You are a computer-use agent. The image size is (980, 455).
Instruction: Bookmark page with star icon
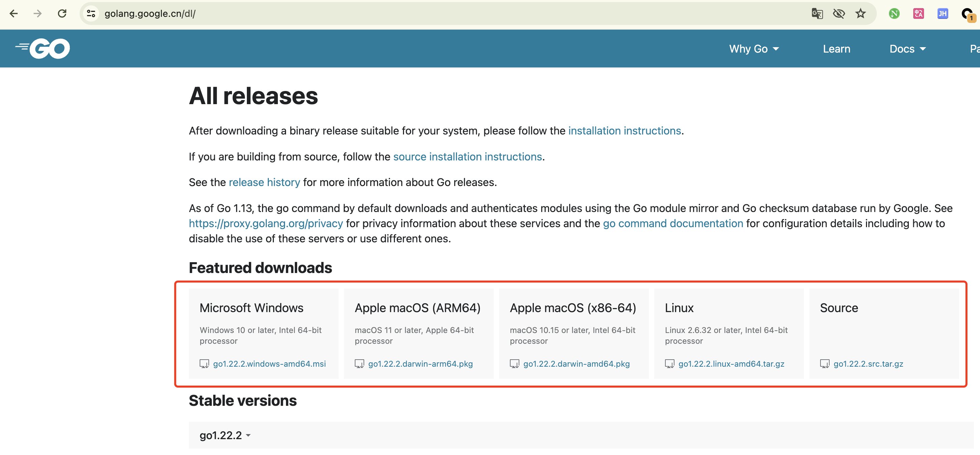[860, 14]
